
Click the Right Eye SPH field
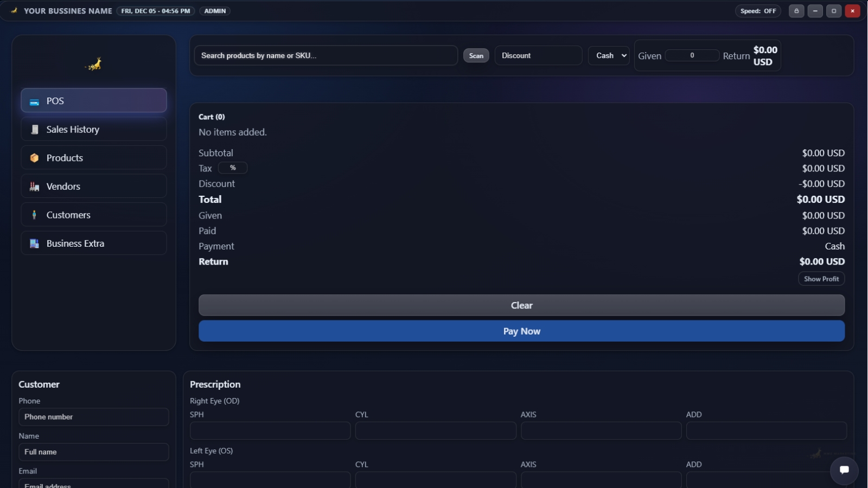point(270,431)
